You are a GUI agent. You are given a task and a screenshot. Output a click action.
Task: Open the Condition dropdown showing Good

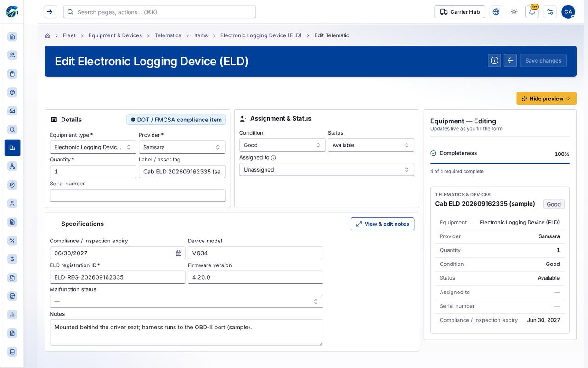click(x=283, y=145)
